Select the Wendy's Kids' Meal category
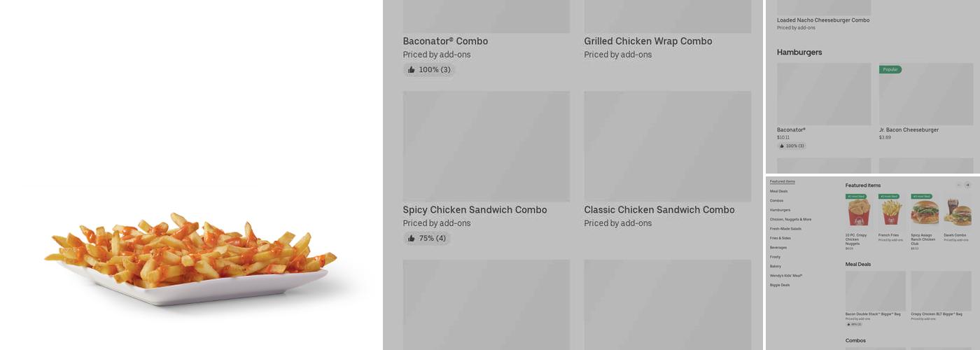 click(x=786, y=276)
